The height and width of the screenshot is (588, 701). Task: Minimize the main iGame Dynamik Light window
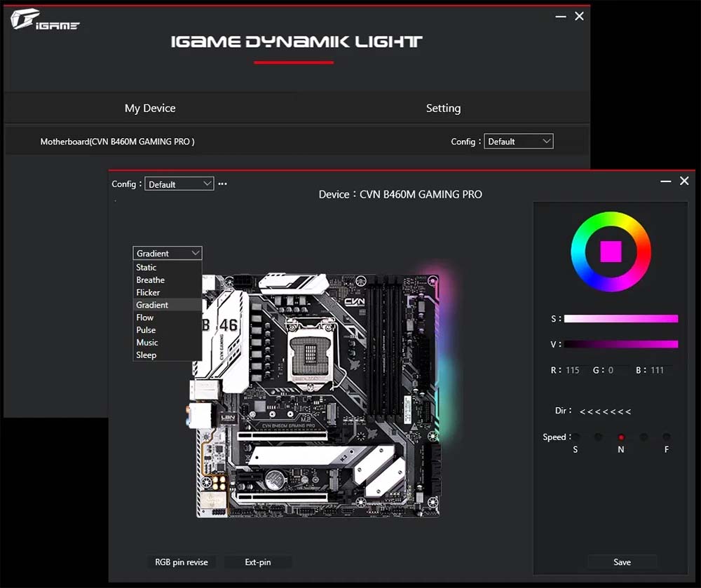coord(561,16)
